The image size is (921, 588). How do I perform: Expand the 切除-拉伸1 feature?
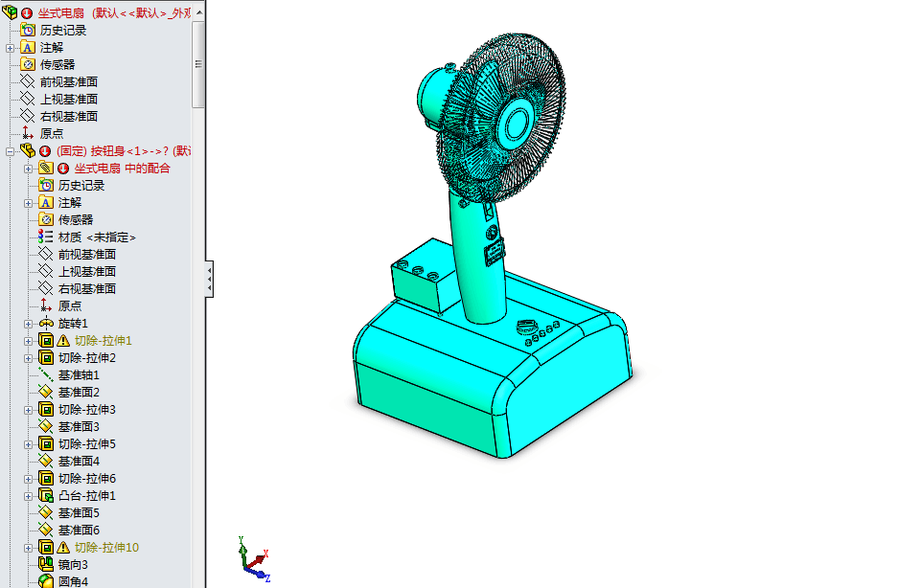click(28, 342)
